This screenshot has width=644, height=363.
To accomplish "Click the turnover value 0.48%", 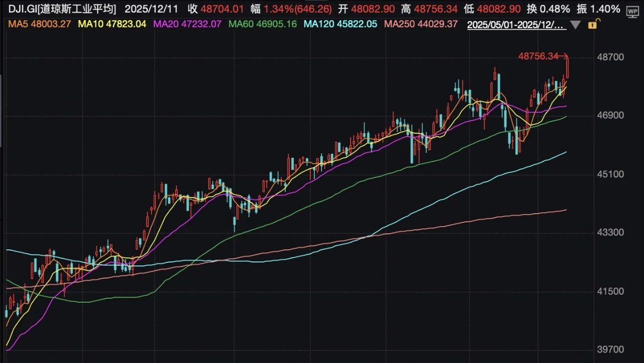I will pyautogui.click(x=554, y=9).
